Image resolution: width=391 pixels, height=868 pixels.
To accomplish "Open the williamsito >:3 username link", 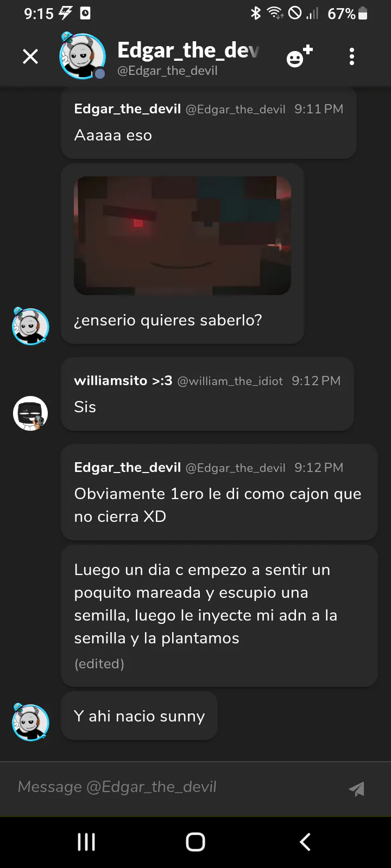I will tap(123, 381).
